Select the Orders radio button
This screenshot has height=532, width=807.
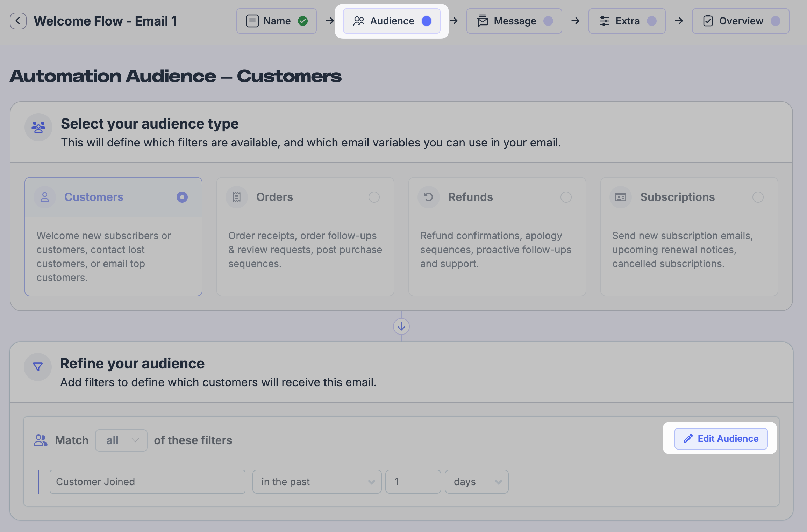tap(374, 197)
